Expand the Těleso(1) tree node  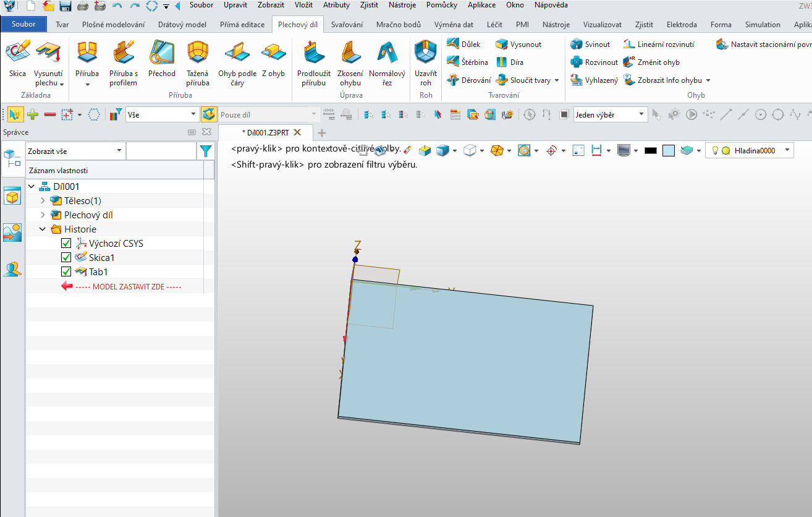[43, 201]
